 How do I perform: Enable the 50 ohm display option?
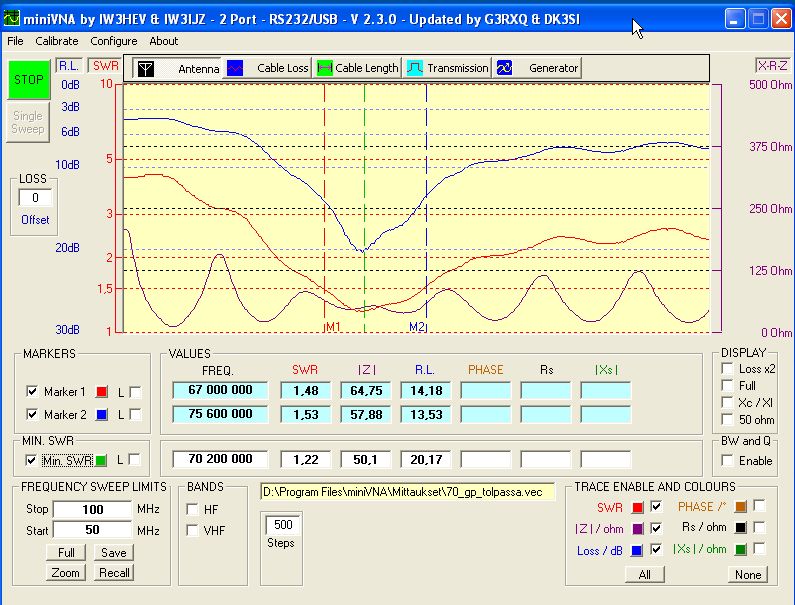[728, 419]
